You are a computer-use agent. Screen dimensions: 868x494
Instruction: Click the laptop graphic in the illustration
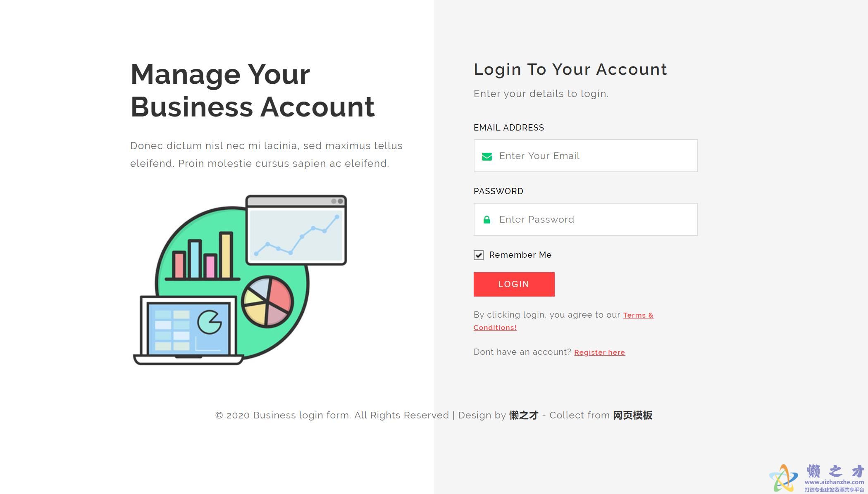[x=188, y=330]
